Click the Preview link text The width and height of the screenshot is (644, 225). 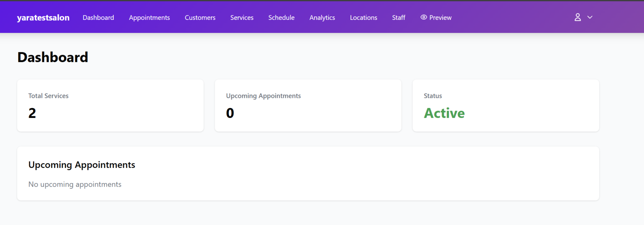440,18
